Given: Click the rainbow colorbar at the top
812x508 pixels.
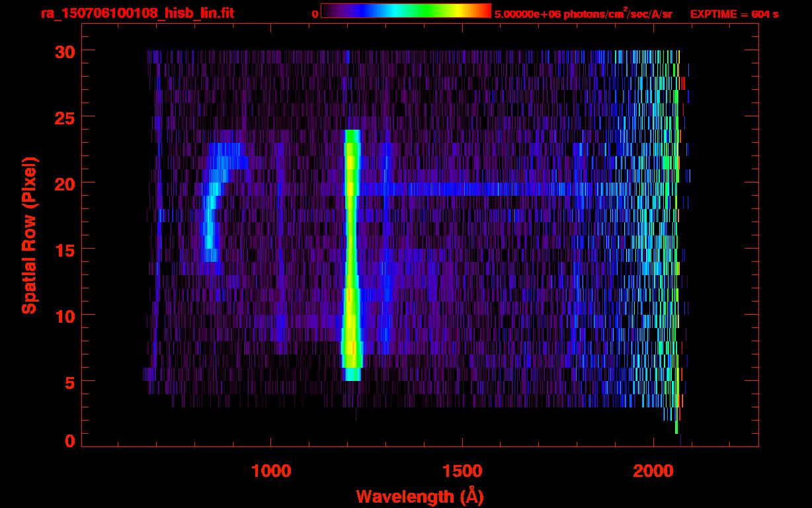Looking at the screenshot, I should pos(405,11).
